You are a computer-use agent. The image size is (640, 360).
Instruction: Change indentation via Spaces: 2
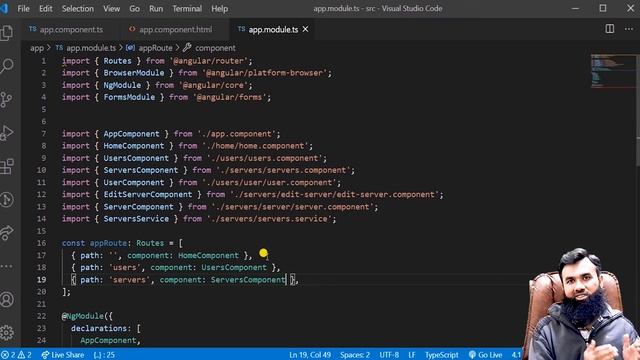tap(355, 355)
